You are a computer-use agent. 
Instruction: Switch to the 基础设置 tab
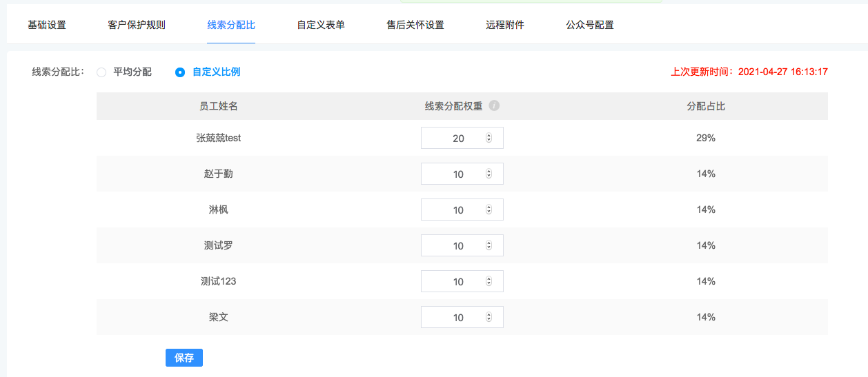(47, 25)
